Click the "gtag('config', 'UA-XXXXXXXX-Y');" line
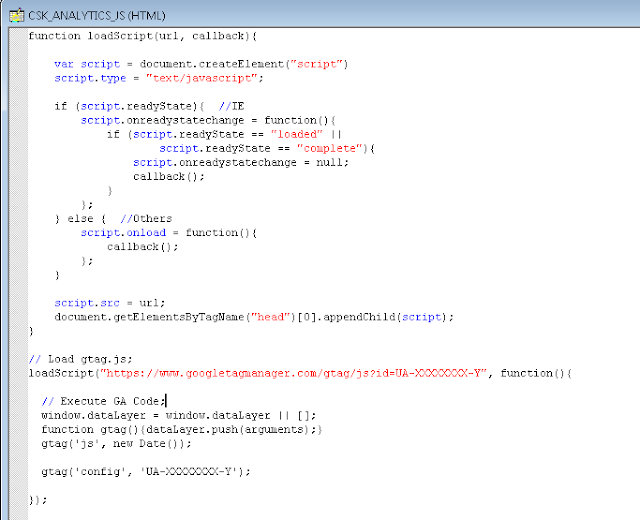The height and width of the screenshot is (520, 640). pyautogui.click(x=146, y=472)
